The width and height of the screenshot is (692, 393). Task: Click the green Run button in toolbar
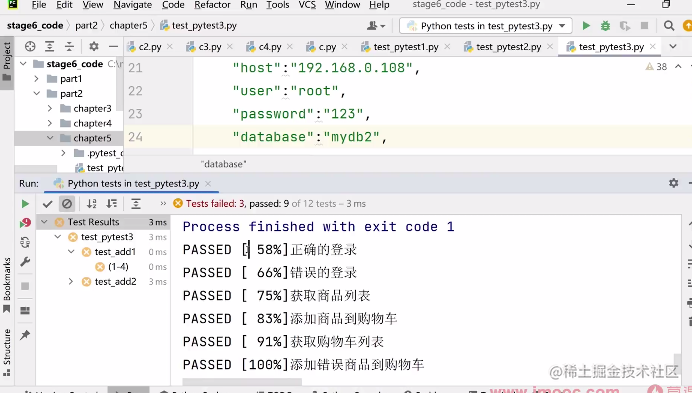pyautogui.click(x=586, y=26)
